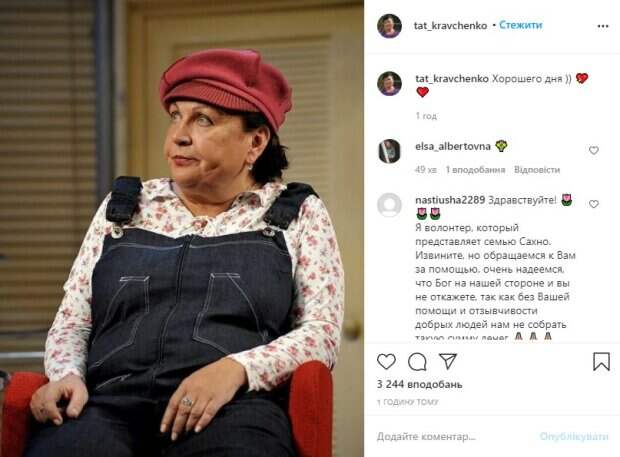Save the post with the bookmark icon
Image resolution: width=620 pixels, height=457 pixels.
(601, 361)
